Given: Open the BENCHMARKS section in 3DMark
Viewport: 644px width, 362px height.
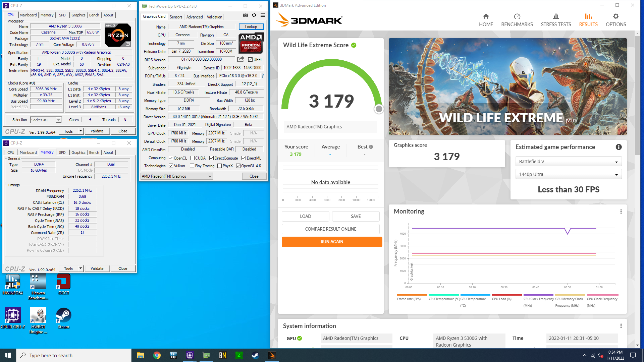Looking at the screenshot, I should pyautogui.click(x=517, y=20).
